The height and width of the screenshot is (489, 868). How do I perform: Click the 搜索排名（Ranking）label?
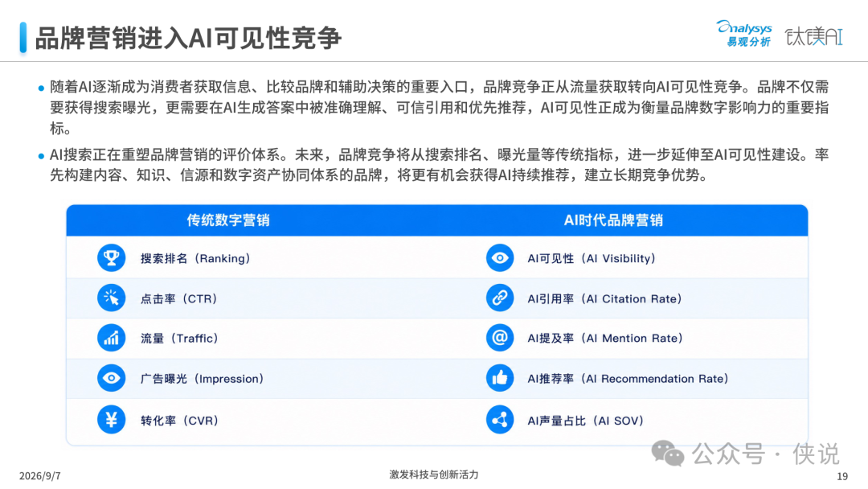pyautogui.click(x=194, y=259)
